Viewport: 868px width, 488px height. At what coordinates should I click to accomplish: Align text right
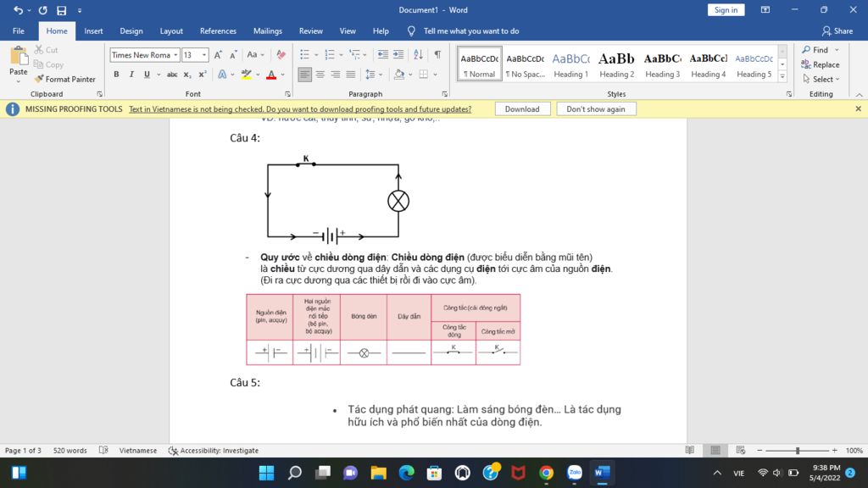pos(336,75)
